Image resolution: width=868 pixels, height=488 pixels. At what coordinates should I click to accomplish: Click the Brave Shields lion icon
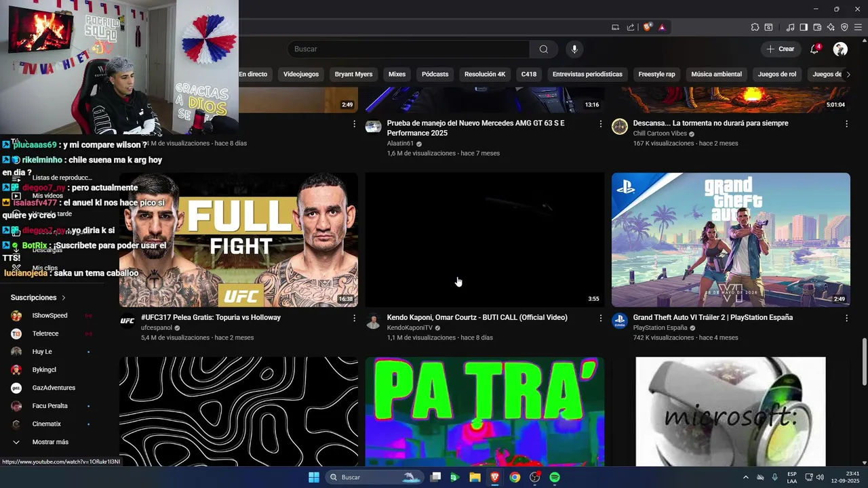click(x=647, y=27)
